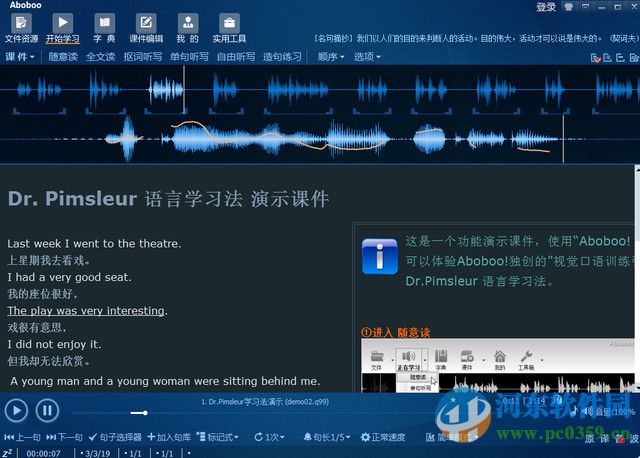Click sentence "Last week I went to the theatre."
The width and height of the screenshot is (640, 458).
[94, 244]
